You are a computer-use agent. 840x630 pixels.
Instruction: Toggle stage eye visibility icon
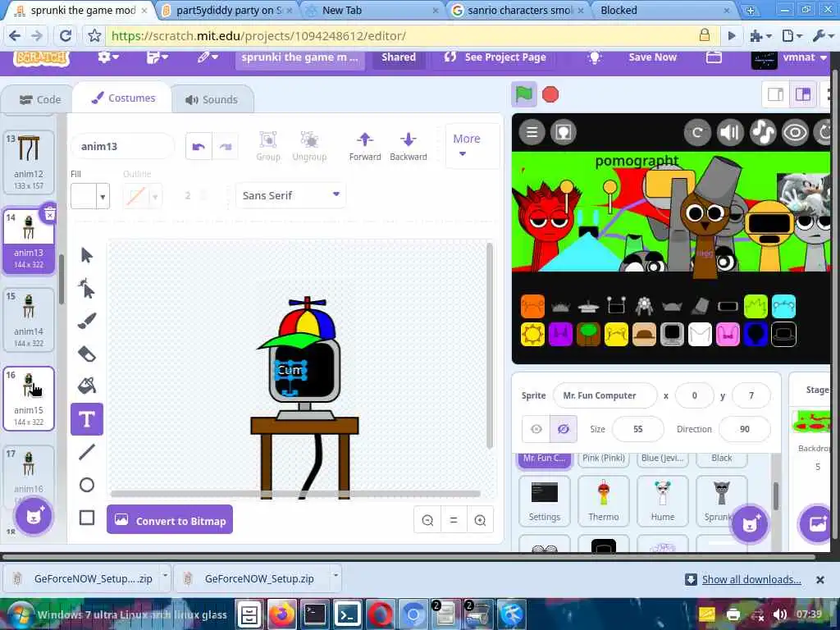coord(795,132)
